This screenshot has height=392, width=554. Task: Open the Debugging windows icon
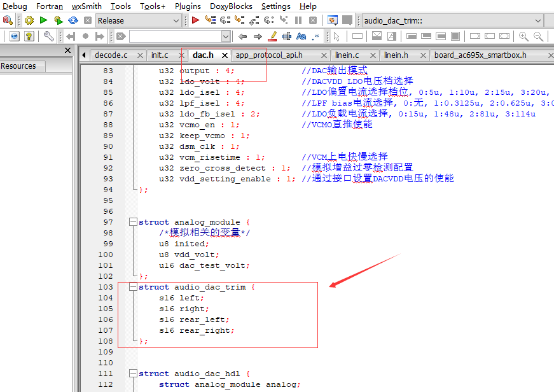[332, 20]
